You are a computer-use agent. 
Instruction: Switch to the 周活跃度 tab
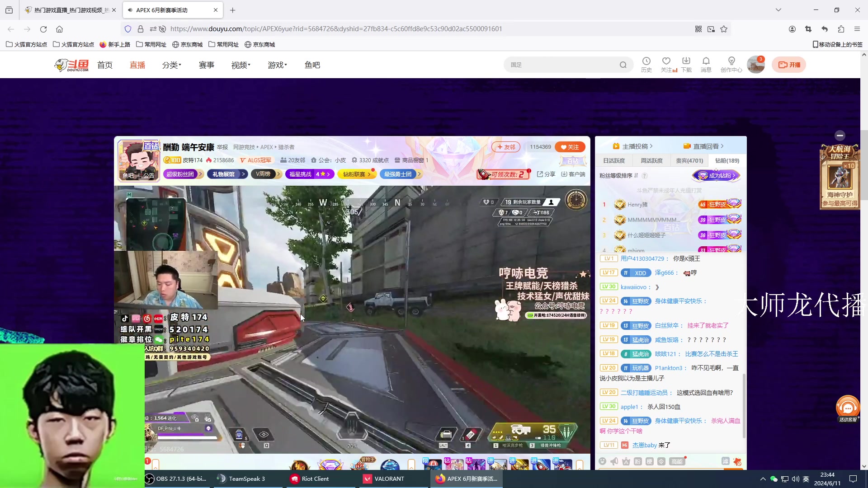(x=651, y=160)
